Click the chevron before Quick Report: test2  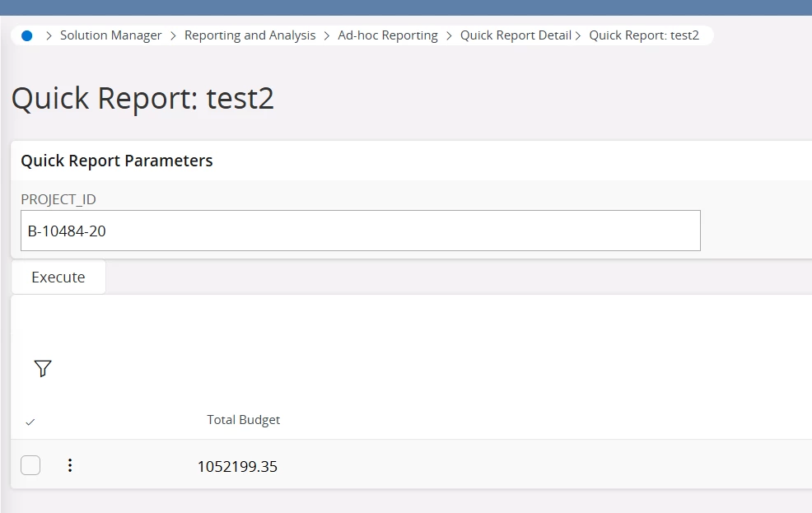pyautogui.click(x=579, y=35)
